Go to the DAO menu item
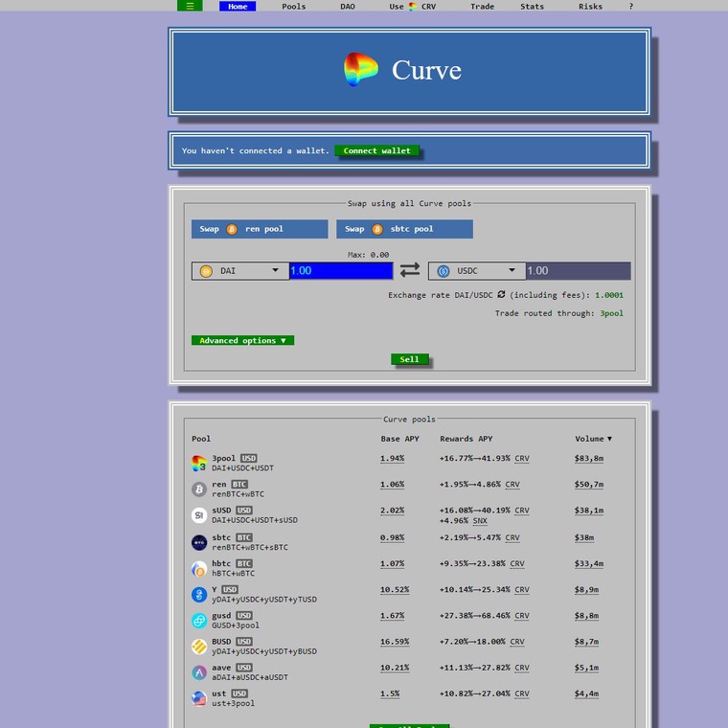728x728 pixels. (348, 7)
